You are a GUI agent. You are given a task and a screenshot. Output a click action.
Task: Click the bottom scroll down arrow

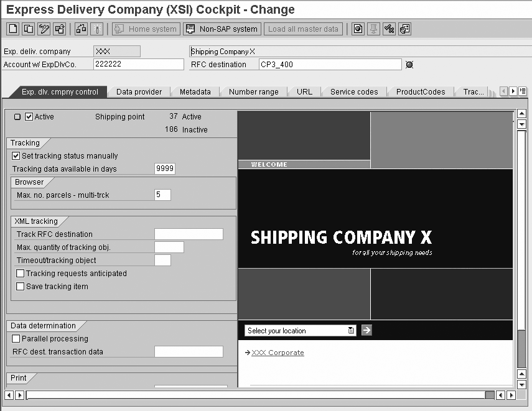coord(522,384)
